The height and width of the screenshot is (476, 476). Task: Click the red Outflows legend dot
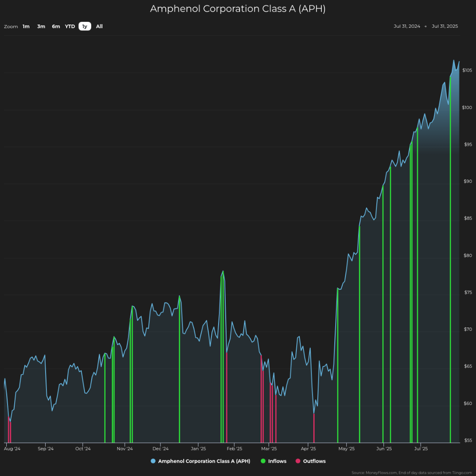point(298,461)
